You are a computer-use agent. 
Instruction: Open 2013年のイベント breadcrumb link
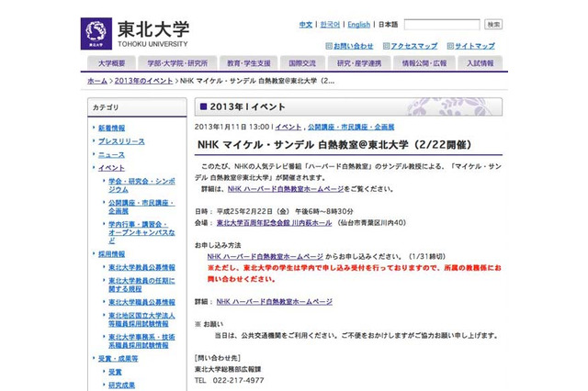tap(143, 81)
